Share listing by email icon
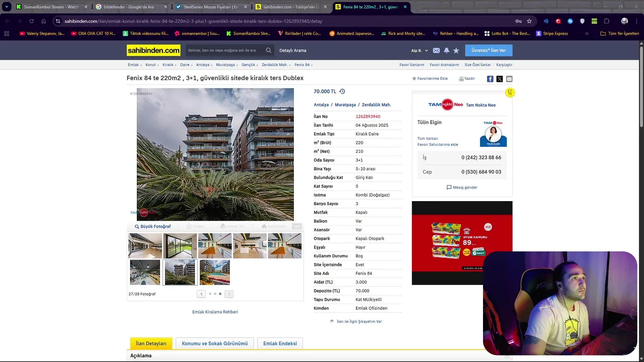The image size is (644, 362). point(509,79)
